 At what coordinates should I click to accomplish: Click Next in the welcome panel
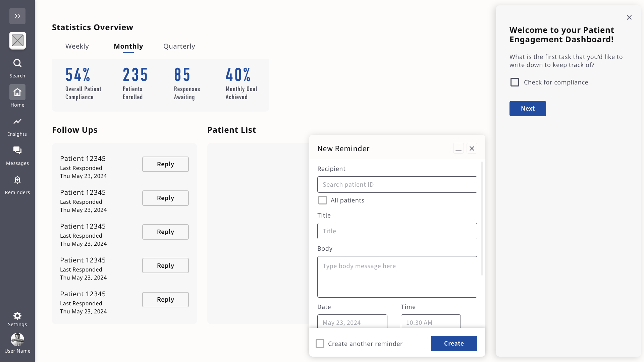(x=528, y=109)
